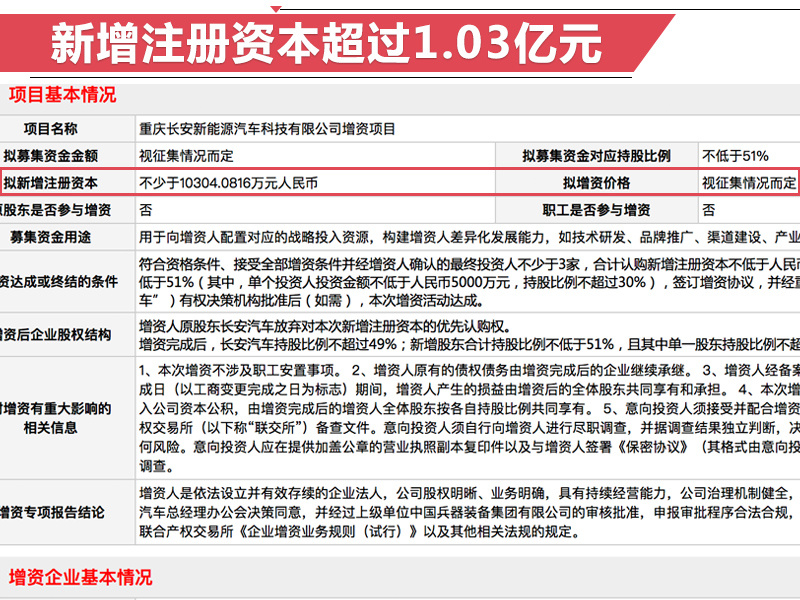
Task: Click the line 增资人原股东长安汽车放弃对本次新增注册资本的优先认购权
Action: coord(325,327)
